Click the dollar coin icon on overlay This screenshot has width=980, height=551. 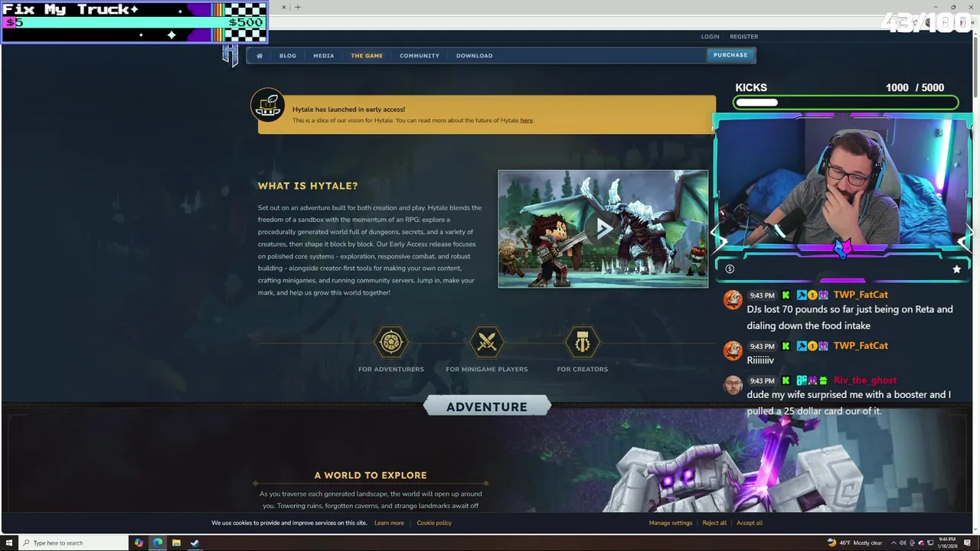[x=730, y=269]
